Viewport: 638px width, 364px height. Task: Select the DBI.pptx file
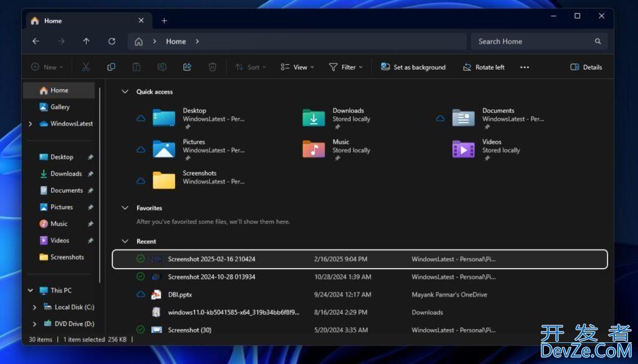tap(359, 294)
